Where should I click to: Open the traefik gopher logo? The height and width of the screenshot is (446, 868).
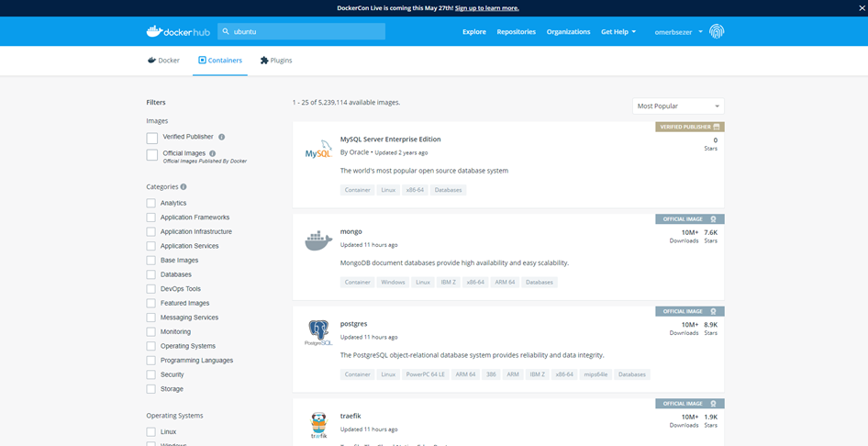coord(319,426)
